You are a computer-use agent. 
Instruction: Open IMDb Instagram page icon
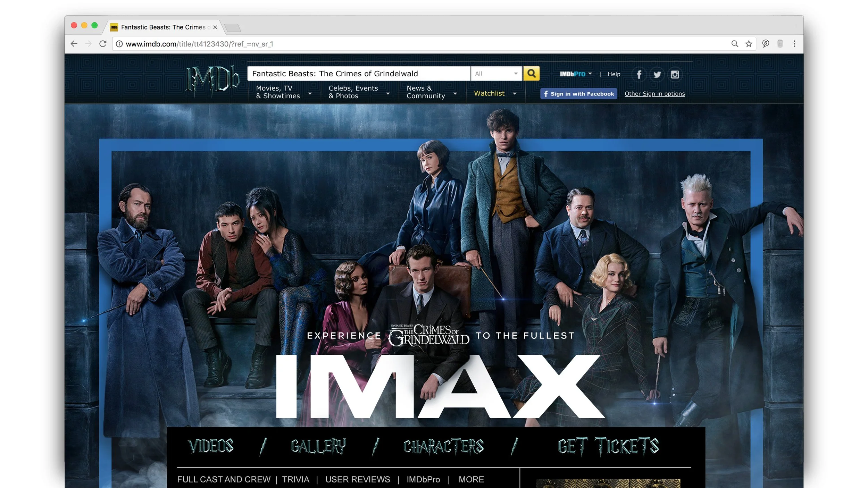[x=675, y=74]
